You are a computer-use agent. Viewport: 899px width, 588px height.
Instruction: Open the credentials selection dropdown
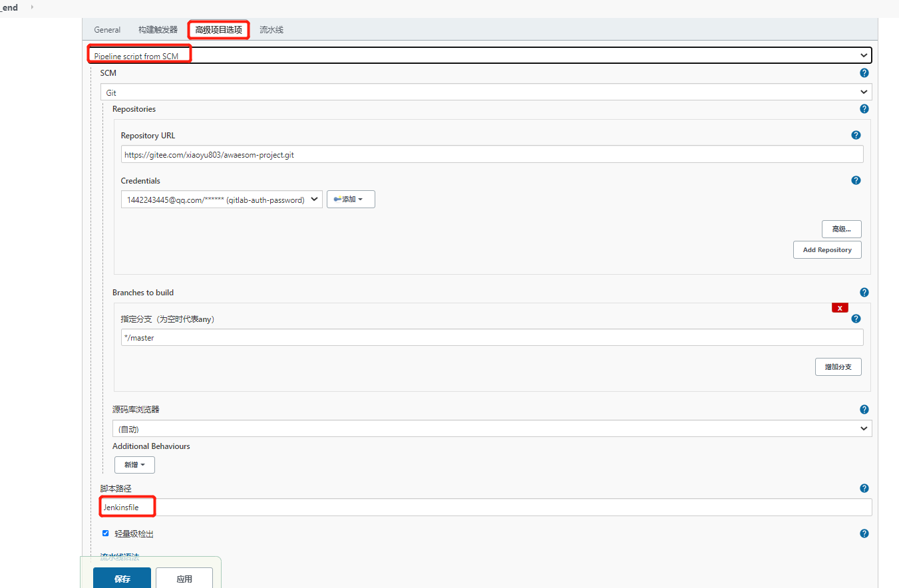222,200
